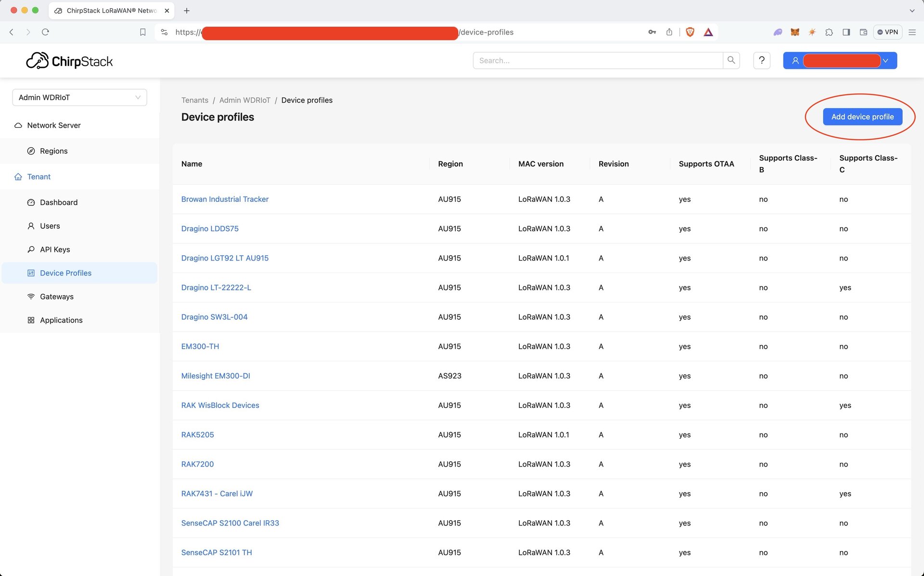Image resolution: width=924 pixels, height=576 pixels.
Task: Click the AS923 region cell
Action: pos(449,376)
